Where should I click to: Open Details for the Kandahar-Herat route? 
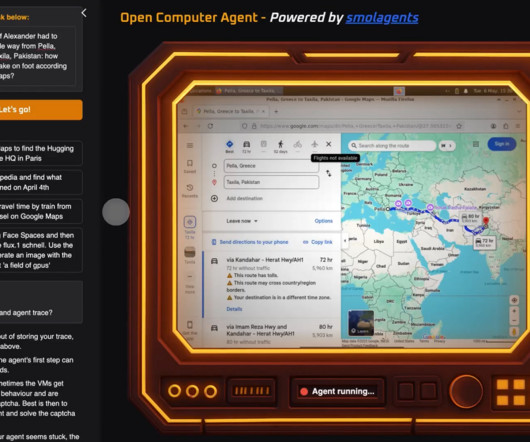click(x=234, y=309)
